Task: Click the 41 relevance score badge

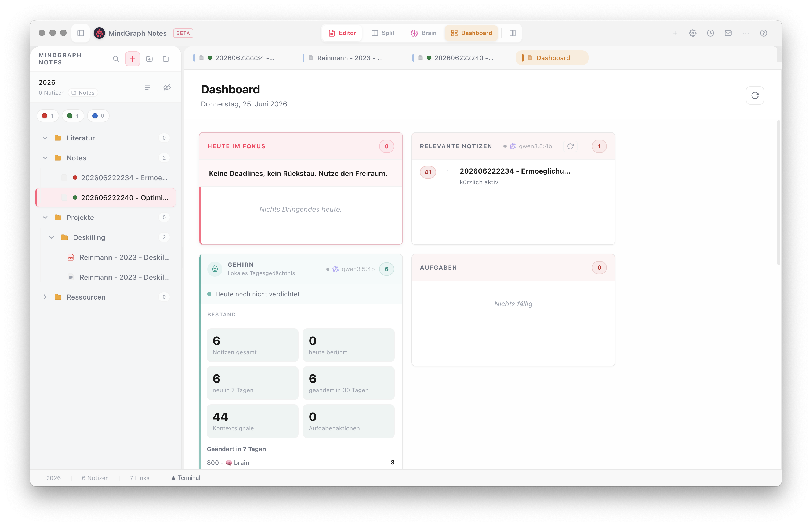Action: (428, 172)
